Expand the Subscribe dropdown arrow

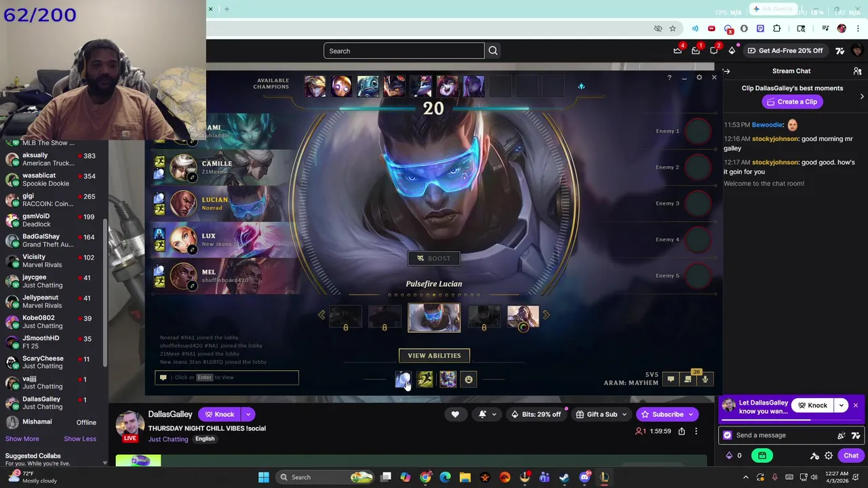pos(691,414)
